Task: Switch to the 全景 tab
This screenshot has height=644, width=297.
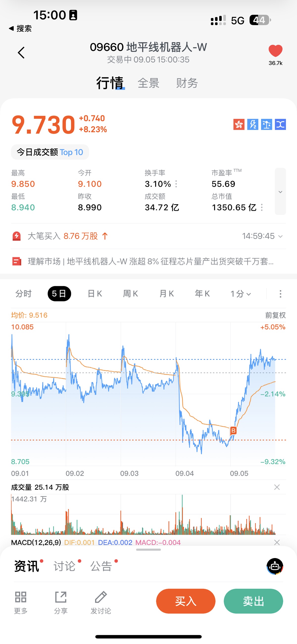Action: (148, 83)
